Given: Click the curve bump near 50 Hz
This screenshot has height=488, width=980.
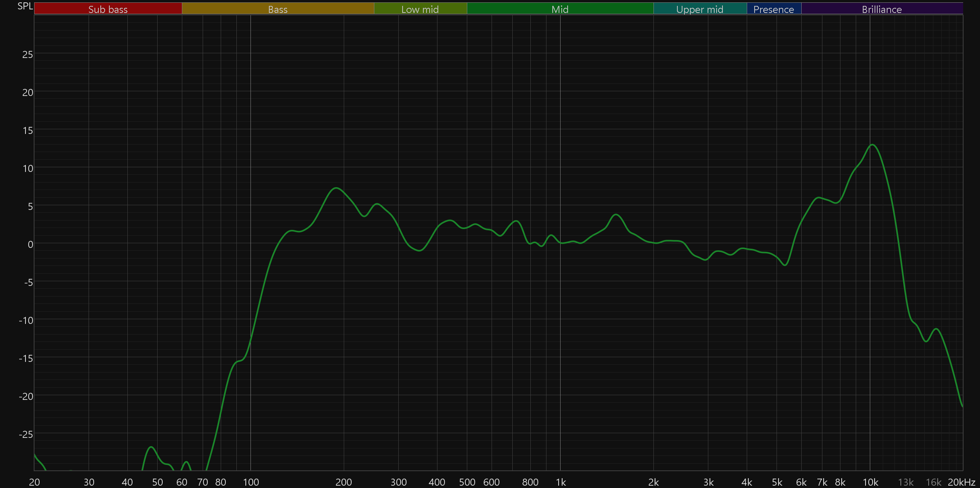Looking at the screenshot, I should pos(151,447).
